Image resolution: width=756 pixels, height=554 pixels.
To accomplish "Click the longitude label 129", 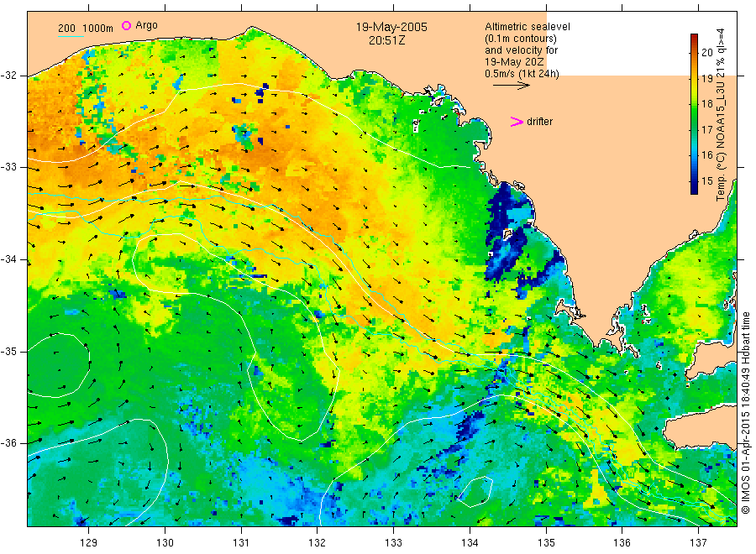I will (x=89, y=543).
